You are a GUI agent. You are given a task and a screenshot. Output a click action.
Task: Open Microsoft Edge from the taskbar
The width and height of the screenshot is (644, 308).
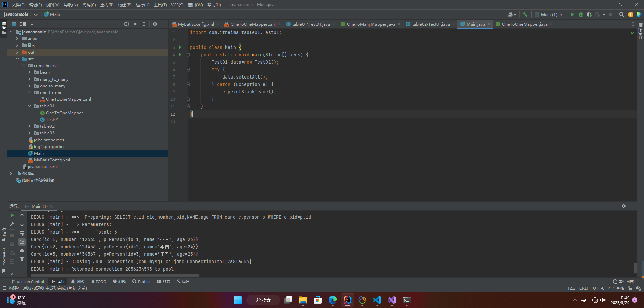tap(332, 300)
